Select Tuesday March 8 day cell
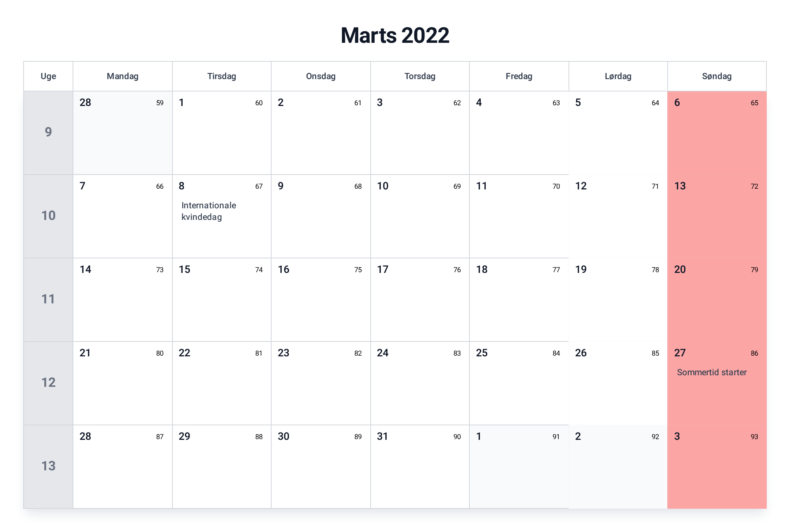The height and width of the screenshot is (532, 790). (x=222, y=216)
